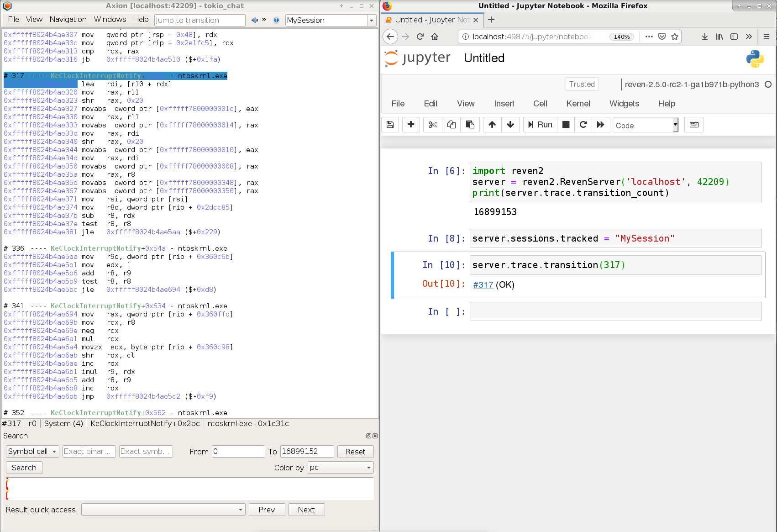Insert a new cell with the plus icon
The image size is (777, 532).
pyautogui.click(x=411, y=125)
